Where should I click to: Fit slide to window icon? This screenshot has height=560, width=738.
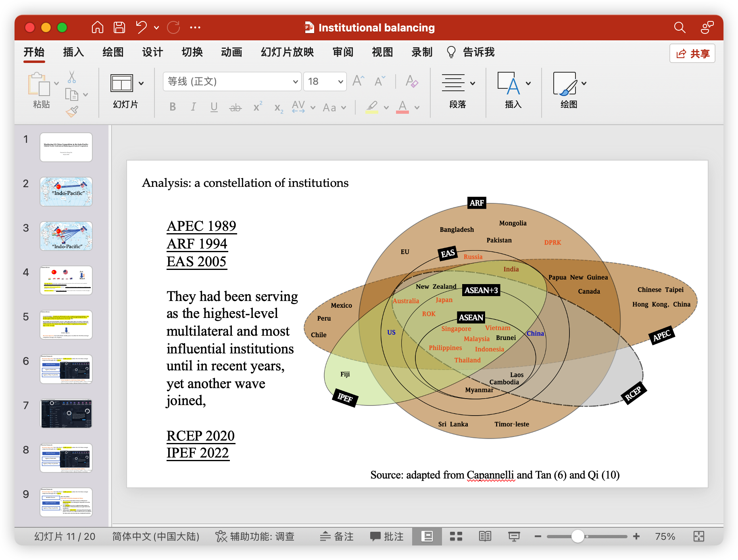[698, 536]
